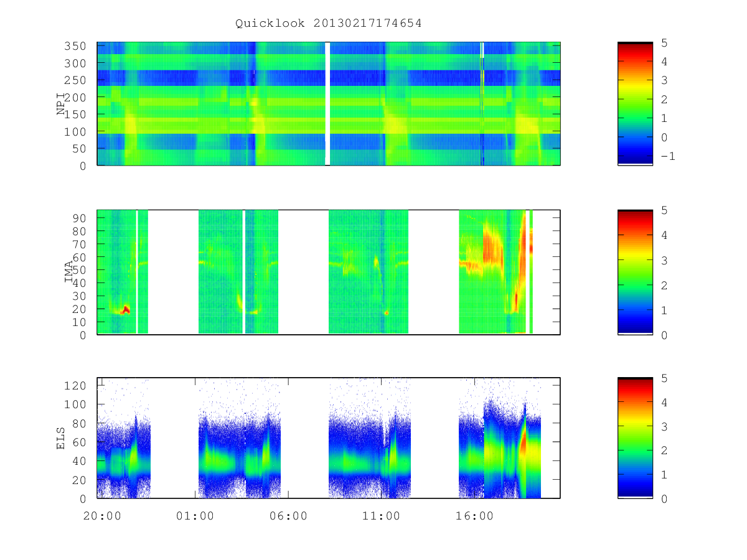Click the color scale bar beside the IMA panel

pos(635,272)
